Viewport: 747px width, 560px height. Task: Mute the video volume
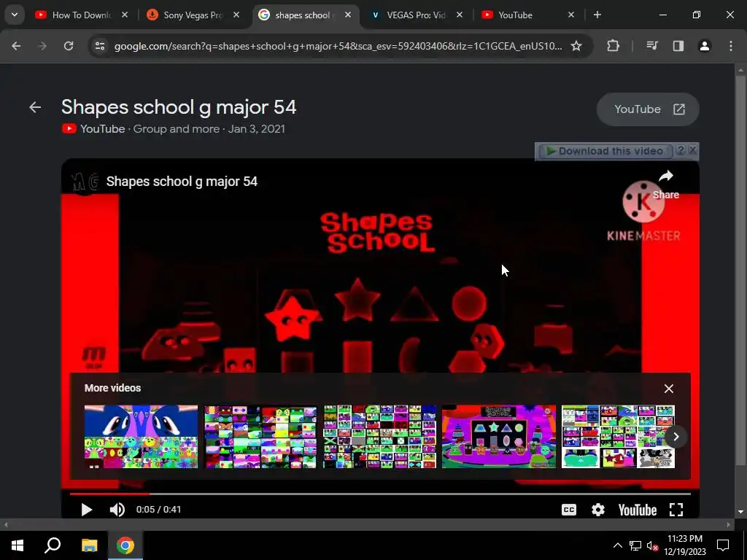(x=117, y=510)
